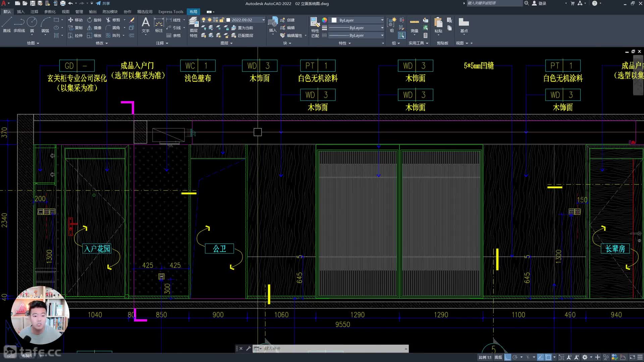Screen dimensions: 644x362
Task: Toggle object snap tracking in status bar
Action: click(x=540, y=357)
